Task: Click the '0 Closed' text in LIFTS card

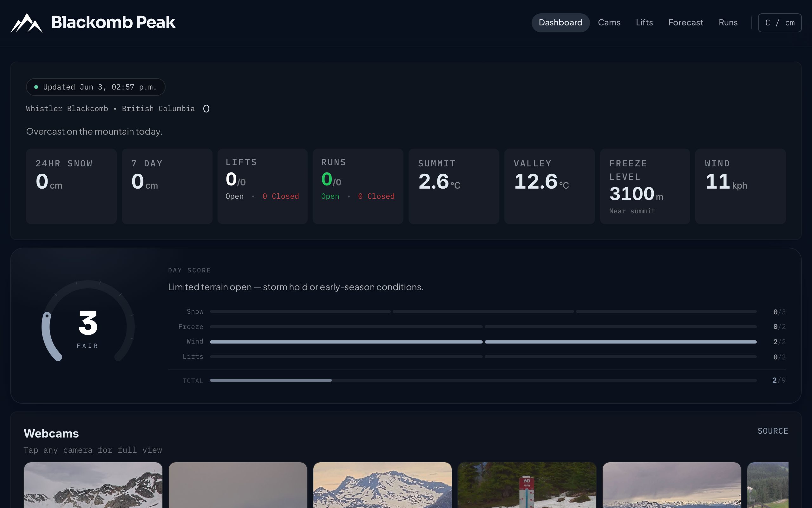Action: point(280,196)
